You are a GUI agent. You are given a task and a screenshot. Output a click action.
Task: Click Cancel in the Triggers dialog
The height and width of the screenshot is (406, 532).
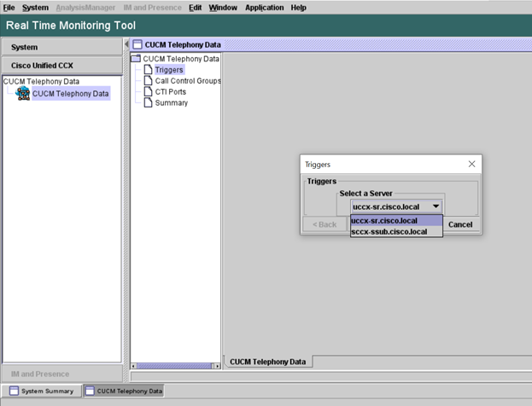(x=460, y=224)
